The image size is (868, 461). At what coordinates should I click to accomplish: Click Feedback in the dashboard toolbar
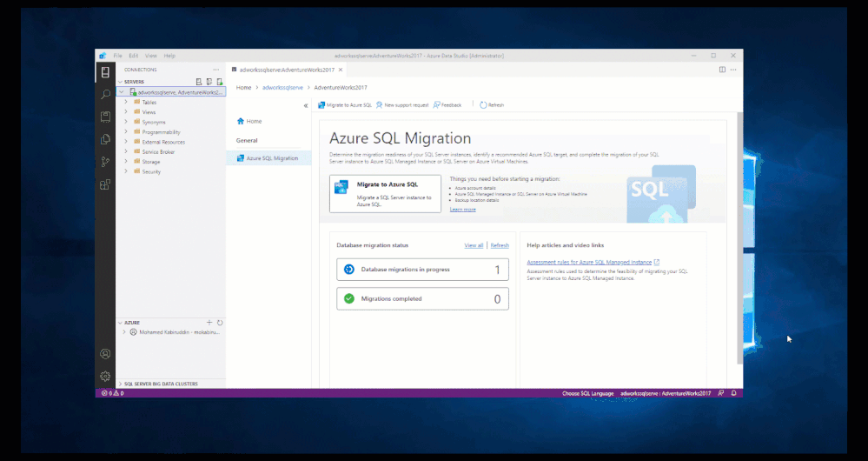(447, 104)
